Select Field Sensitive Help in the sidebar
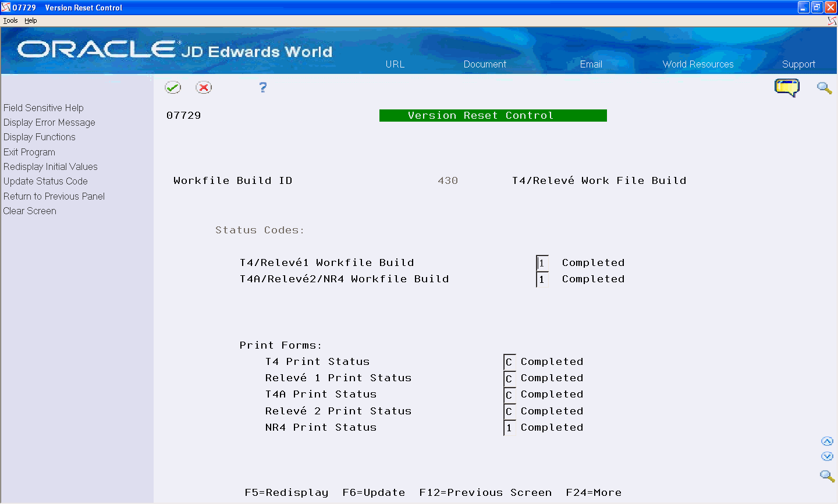Viewport: 838px width, 504px height. [43, 108]
